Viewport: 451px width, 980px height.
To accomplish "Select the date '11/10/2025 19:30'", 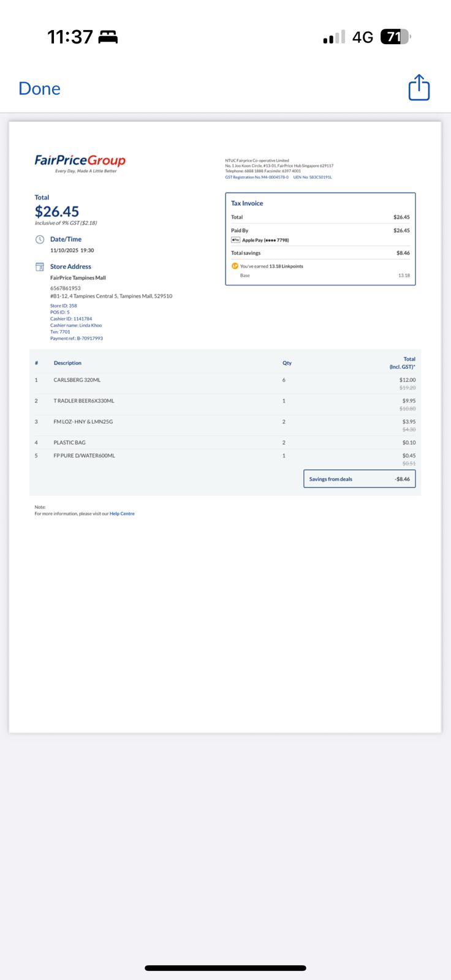I will pos(72,251).
